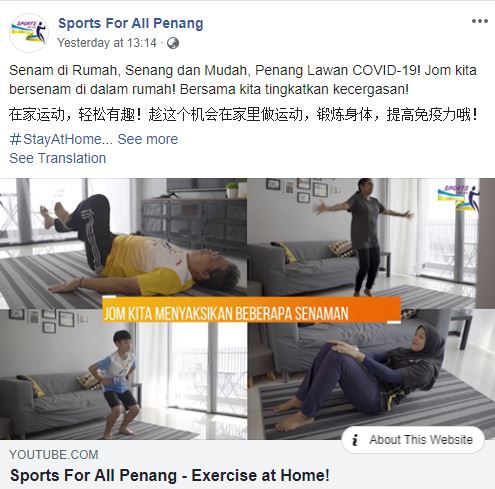Click See Translation under the post
This screenshot has width=495, height=489.
pos(58,158)
